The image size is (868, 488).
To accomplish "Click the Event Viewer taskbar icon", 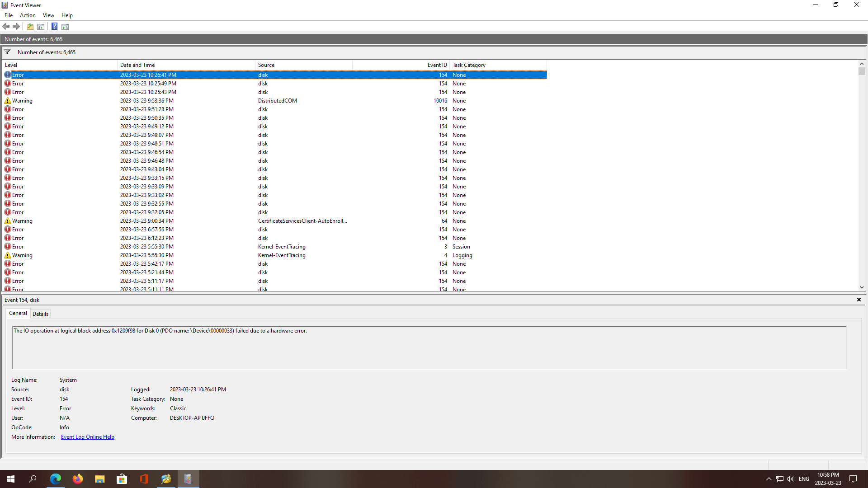I will [189, 479].
